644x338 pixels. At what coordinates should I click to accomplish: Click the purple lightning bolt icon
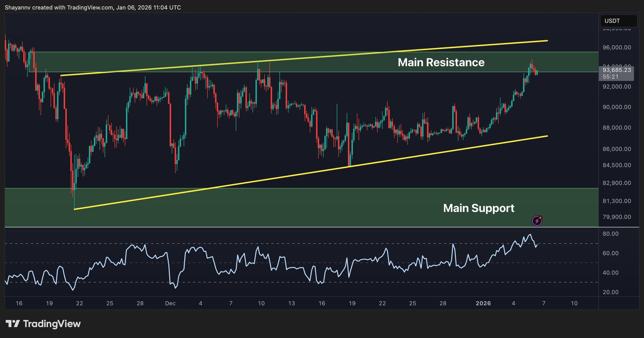537,221
